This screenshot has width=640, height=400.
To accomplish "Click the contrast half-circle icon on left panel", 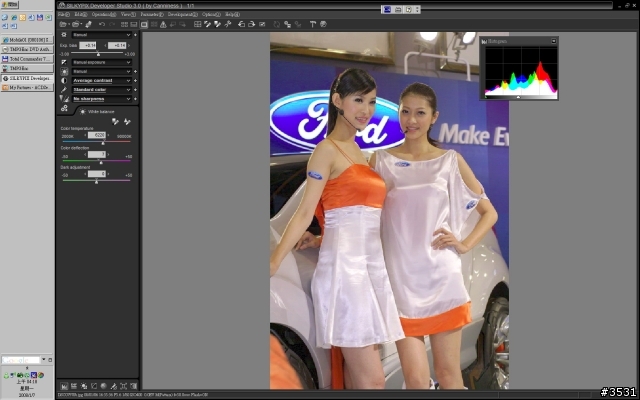I will (x=64, y=81).
